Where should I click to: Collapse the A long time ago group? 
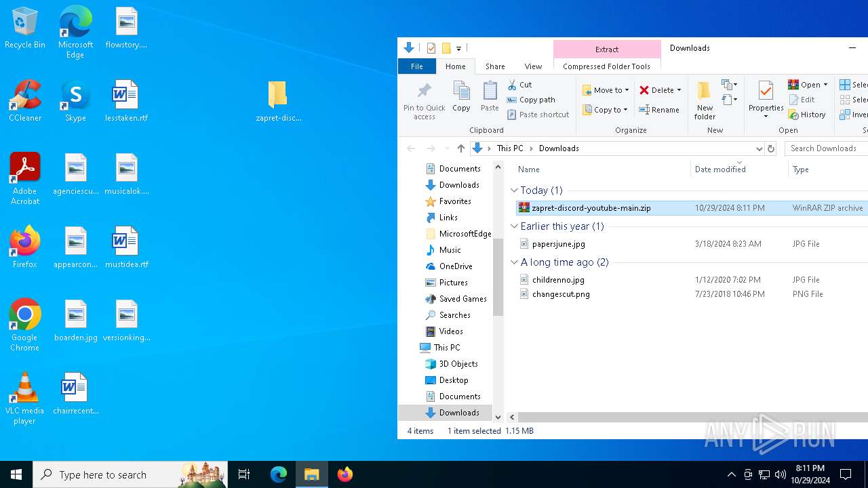[x=514, y=262]
